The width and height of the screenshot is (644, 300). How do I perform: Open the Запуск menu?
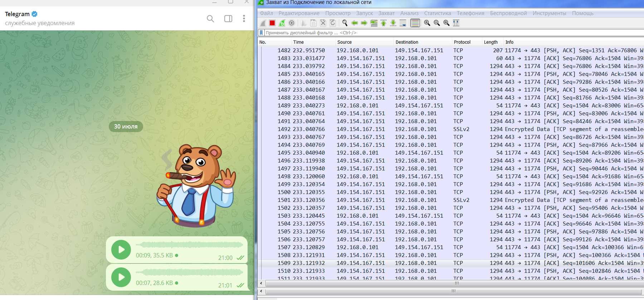click(x=365, y=13)
